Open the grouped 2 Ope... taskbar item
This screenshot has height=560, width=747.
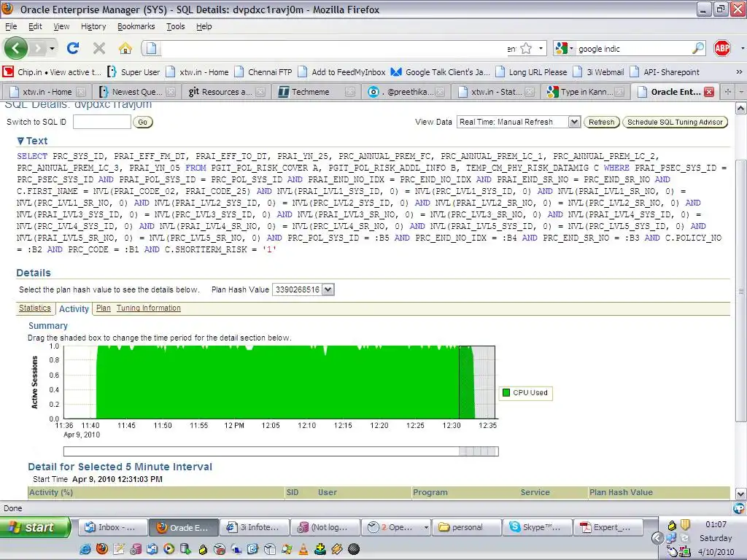pyautogui.click(x=395, y=527)
